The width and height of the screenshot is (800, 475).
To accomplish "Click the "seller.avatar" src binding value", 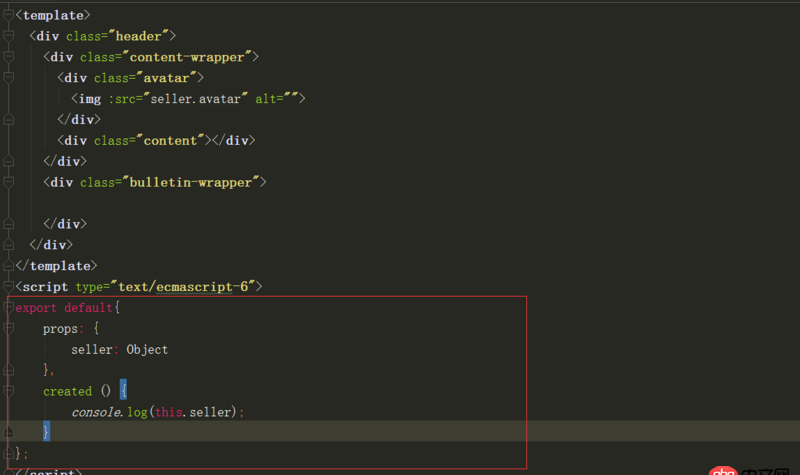I will tap(195, 99).
